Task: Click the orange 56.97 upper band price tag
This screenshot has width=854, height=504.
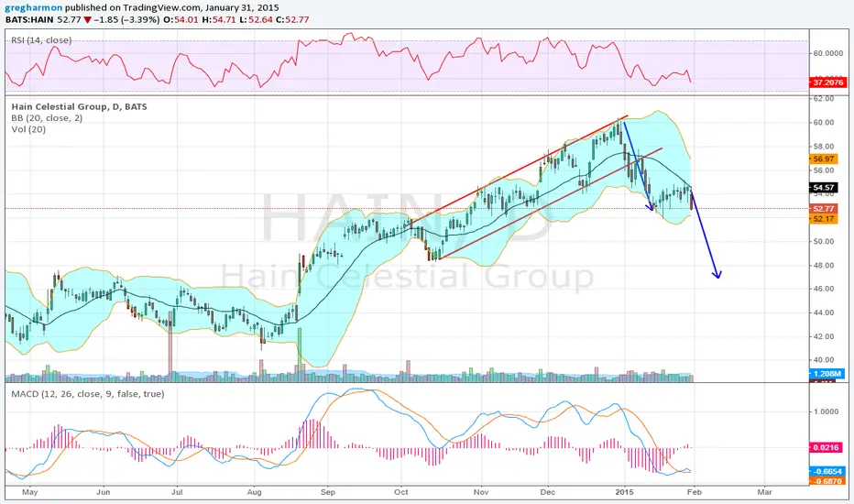Action: coord(823,159)
